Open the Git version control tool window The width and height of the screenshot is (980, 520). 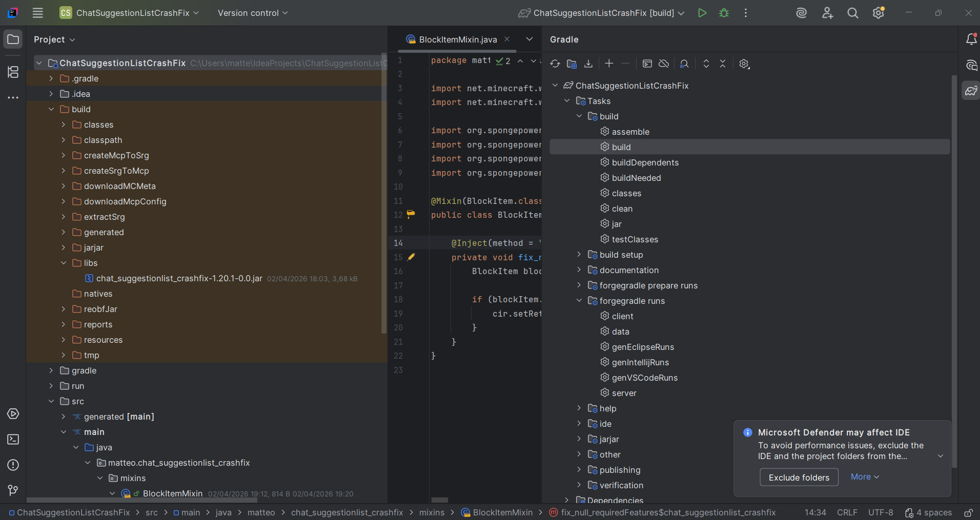pyautogui.click(x=13, y=491)
